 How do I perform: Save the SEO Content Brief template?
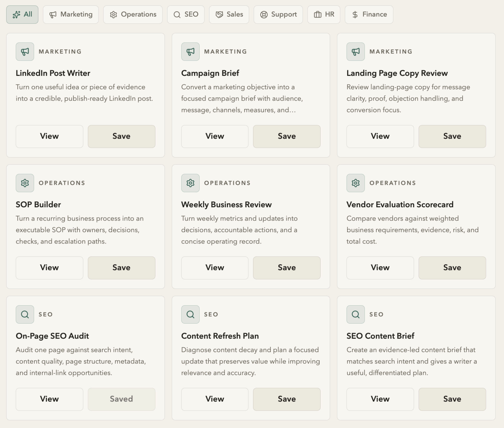[452, 399]
